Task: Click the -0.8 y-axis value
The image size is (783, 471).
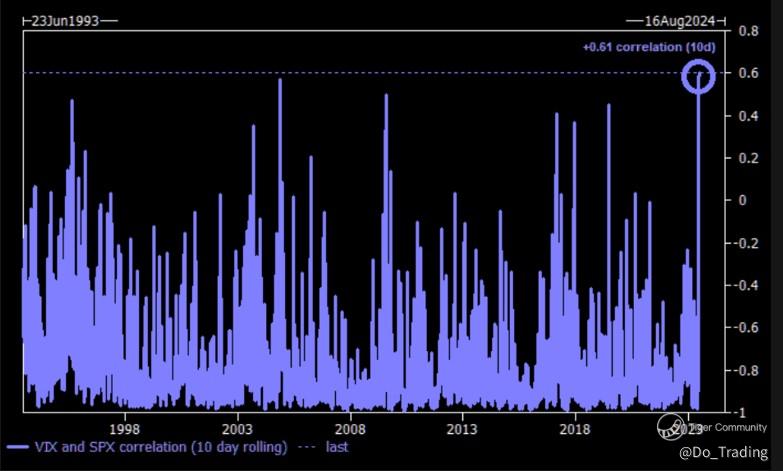Action: 747,370
